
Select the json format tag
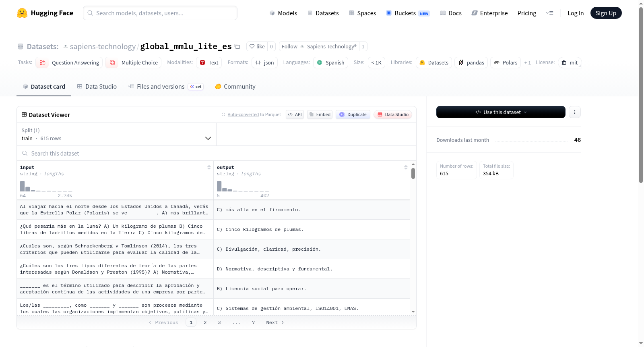coord(264,62)
